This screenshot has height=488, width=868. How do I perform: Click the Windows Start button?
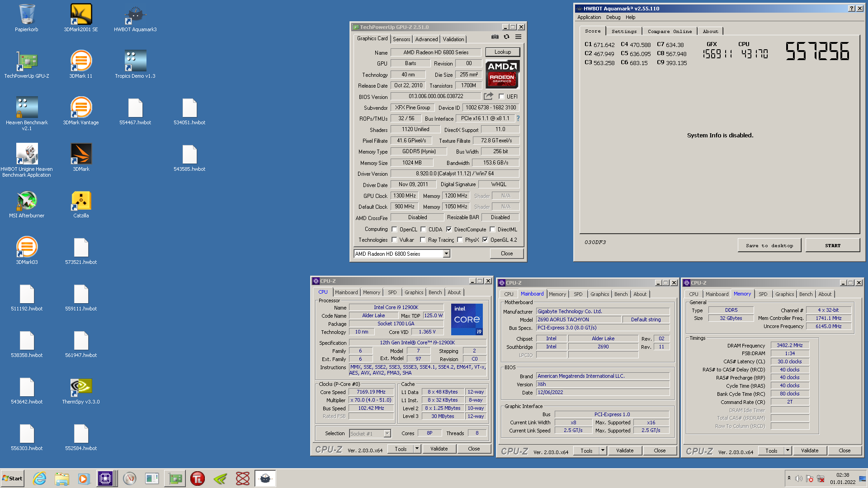[12, 479]
